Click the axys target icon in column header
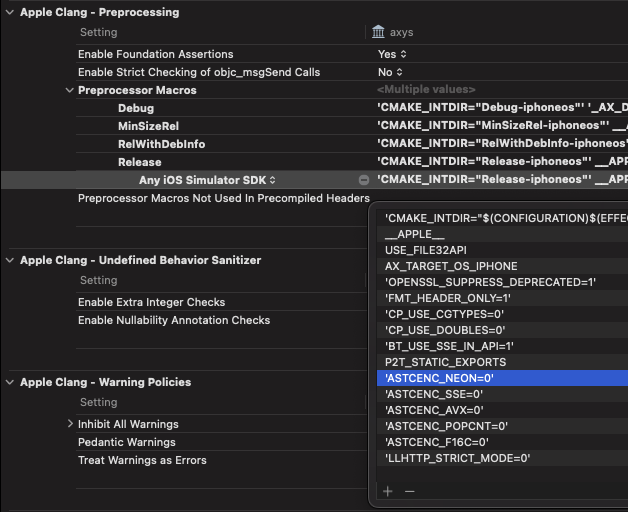This screenshot has width=628, height=512. pyautogui.click(x=379, y=33)
